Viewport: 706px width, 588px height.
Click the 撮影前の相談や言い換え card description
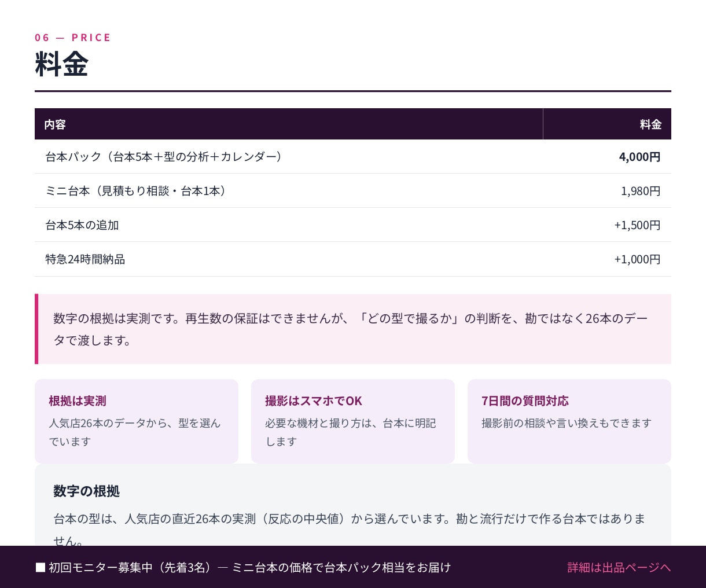point(567,423)
